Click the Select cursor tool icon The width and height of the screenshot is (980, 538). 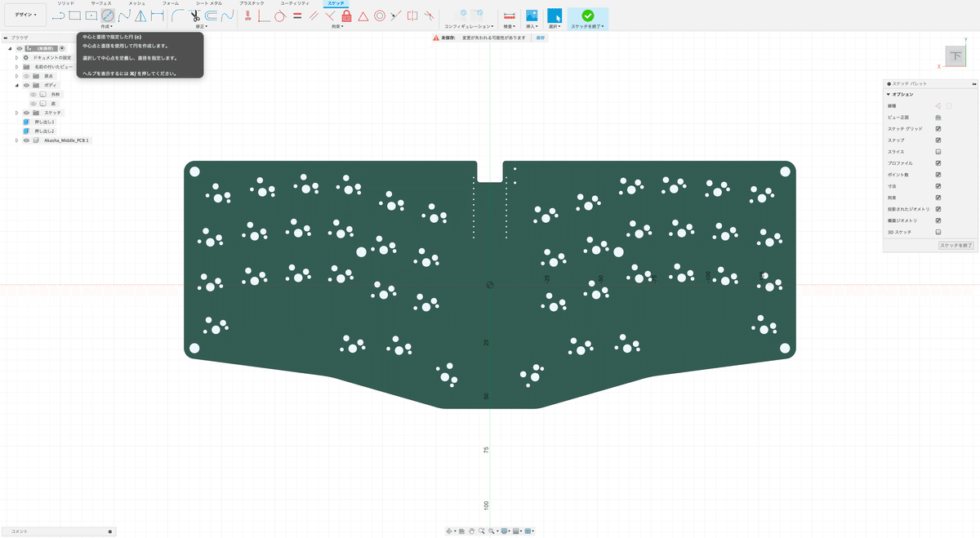[x=555, y=15]
